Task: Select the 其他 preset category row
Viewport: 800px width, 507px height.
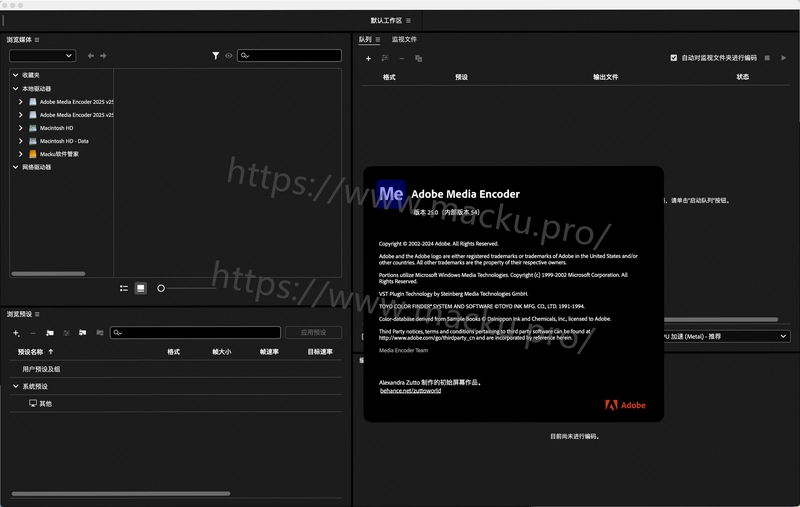Action: [x=176, y=403]
